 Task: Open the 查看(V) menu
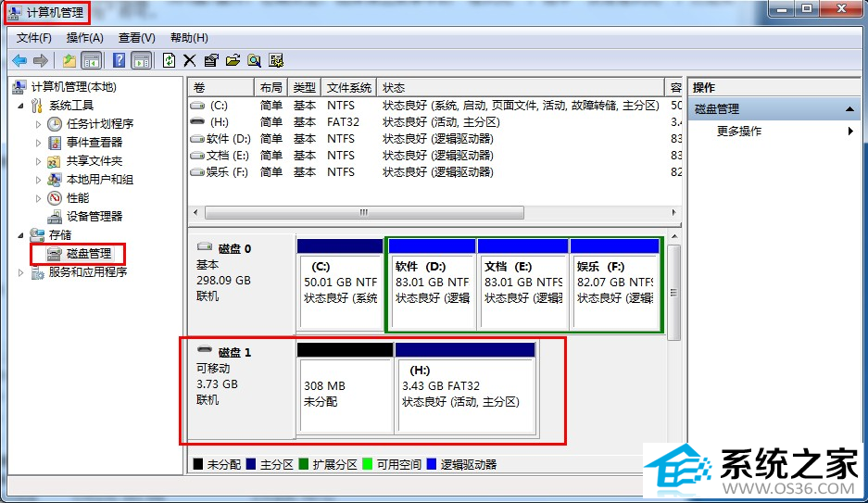pyautogui.click(x=137, y=38)
